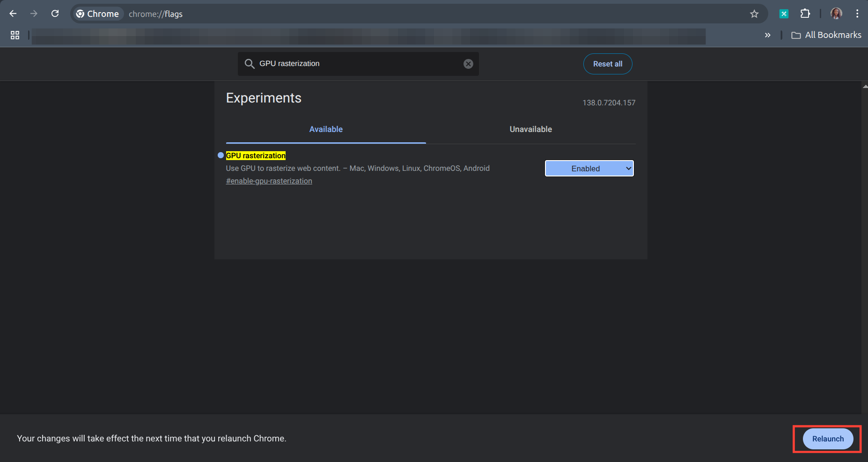
Task: Clear the flags search field
Action: (468, 64)
